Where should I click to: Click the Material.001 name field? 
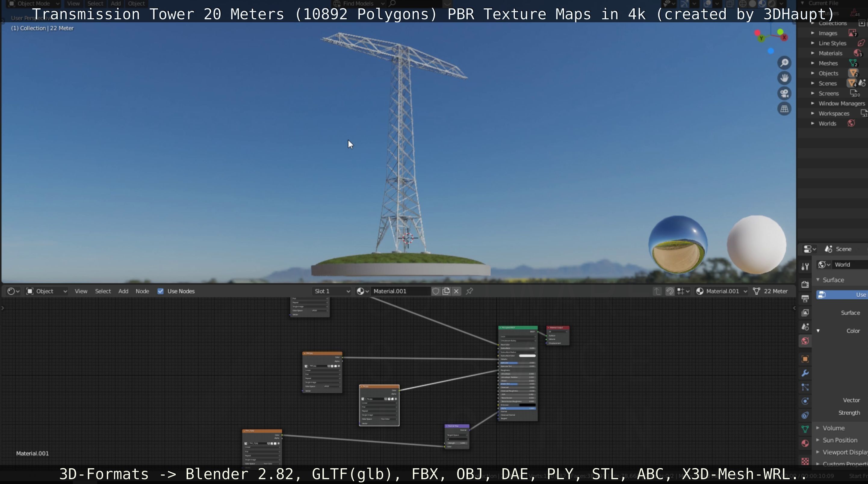coord(400,291)
